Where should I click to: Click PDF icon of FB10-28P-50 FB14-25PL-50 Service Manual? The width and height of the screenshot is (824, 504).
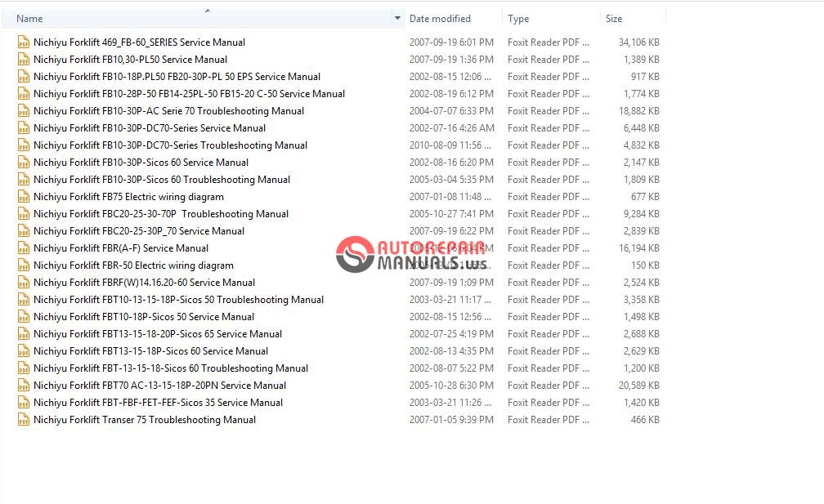point(23,93)
